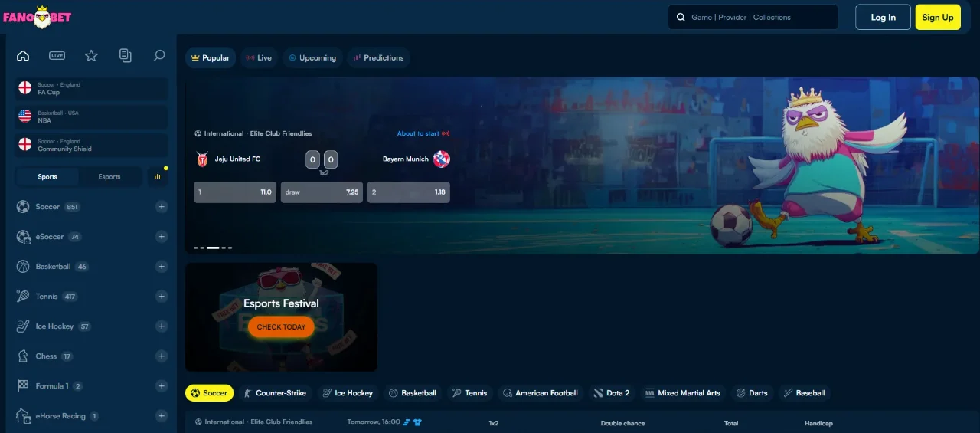
Task: Expand the eSoccer category plus button
Action: (x=162, y=237)
